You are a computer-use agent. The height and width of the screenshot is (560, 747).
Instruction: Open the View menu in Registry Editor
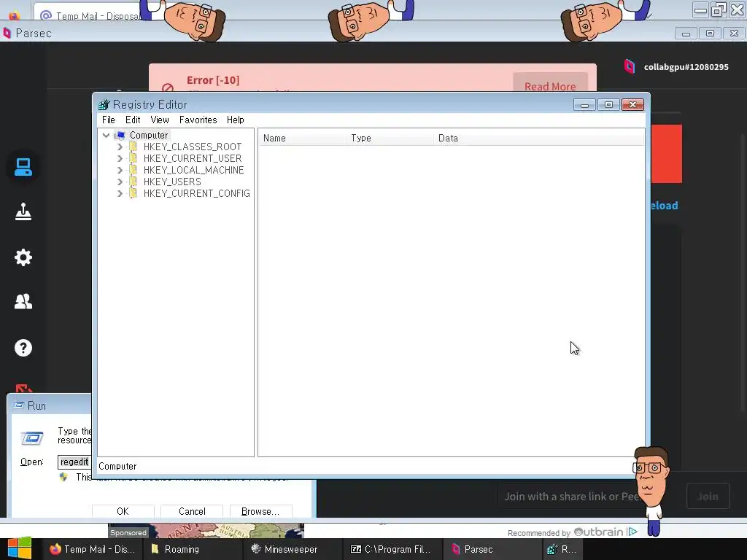(x=160, y=120)
